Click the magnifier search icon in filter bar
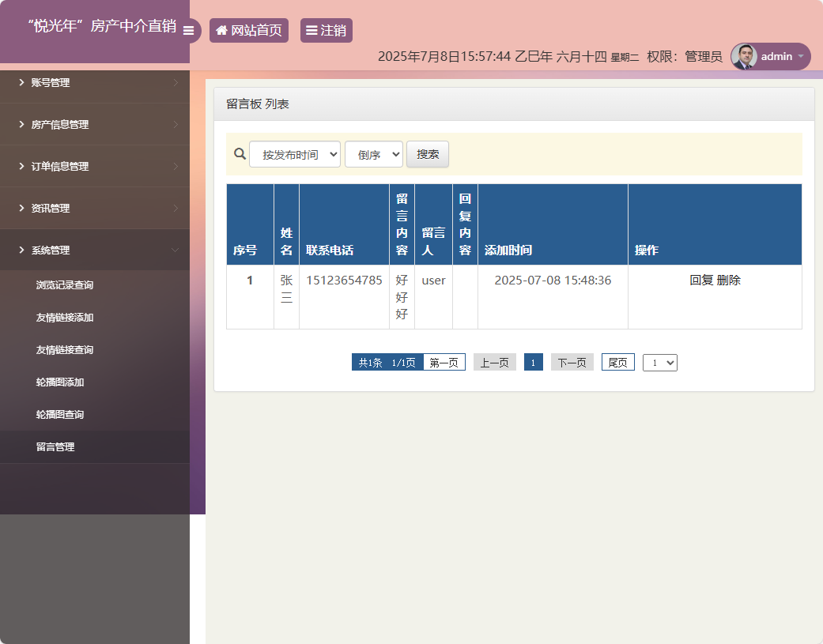The height and width of the screenshot is (644, 823). coord(240,154)
